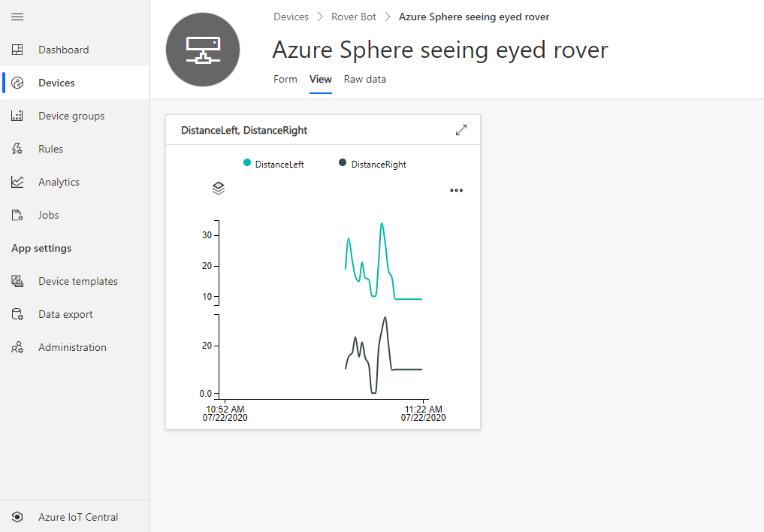Click the Data export database icon
This screenshot has height=532, width=764.
[17, 314]
